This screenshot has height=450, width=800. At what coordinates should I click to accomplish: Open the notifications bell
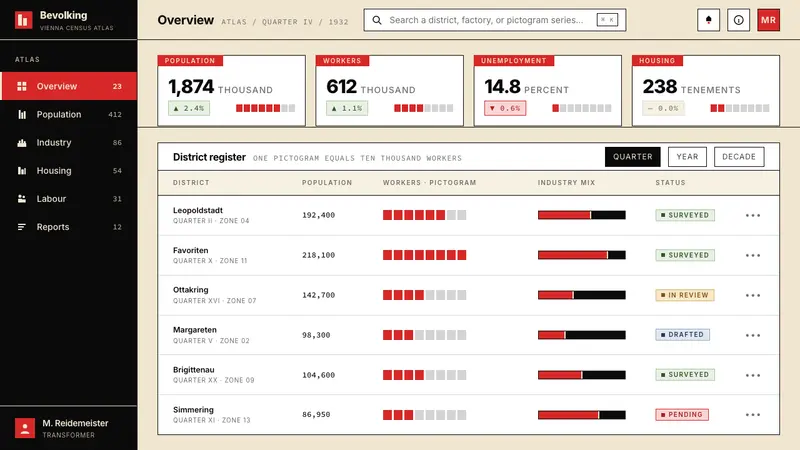tap(708, 20)
